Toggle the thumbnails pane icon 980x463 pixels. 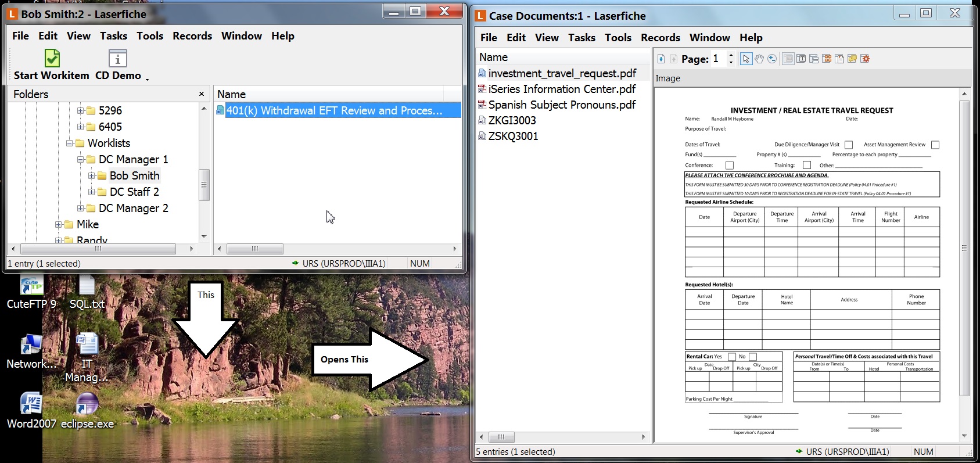pos(827,59)
